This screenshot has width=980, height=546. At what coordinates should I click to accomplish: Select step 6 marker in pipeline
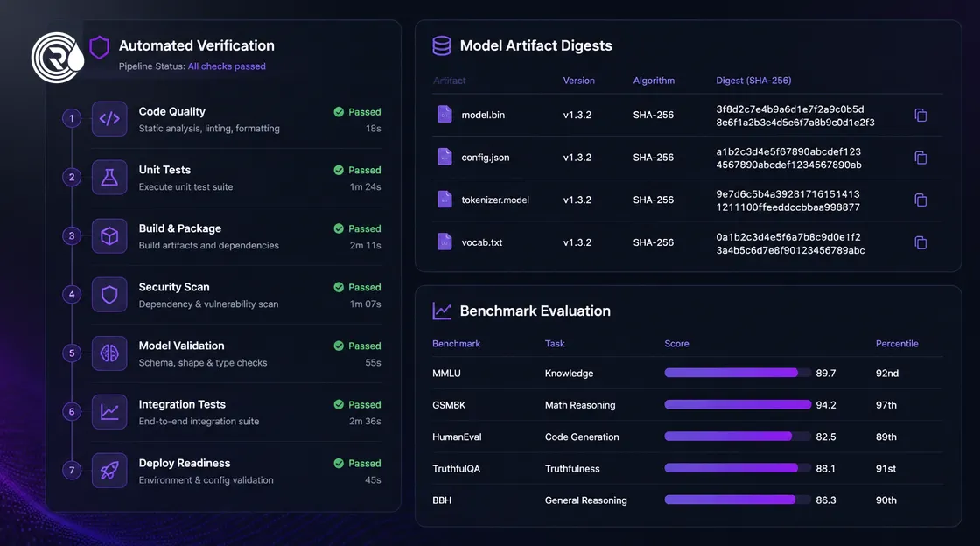[72, 411]
